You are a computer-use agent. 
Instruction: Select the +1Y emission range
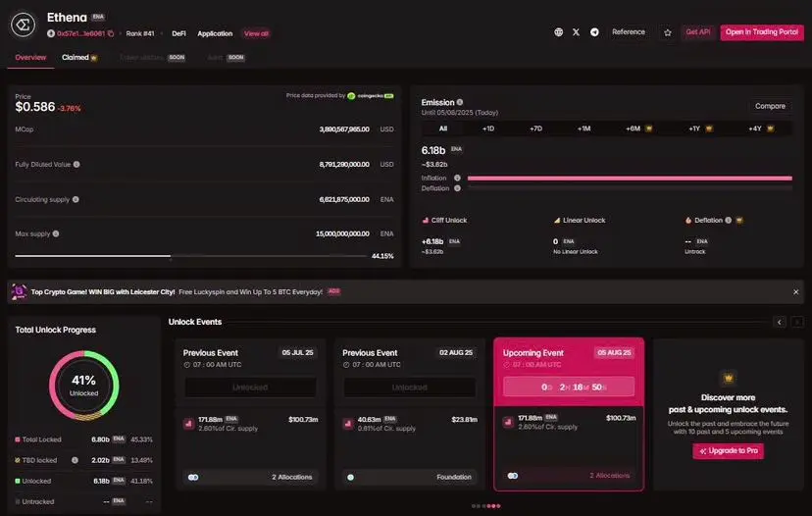tap(700, 129)
